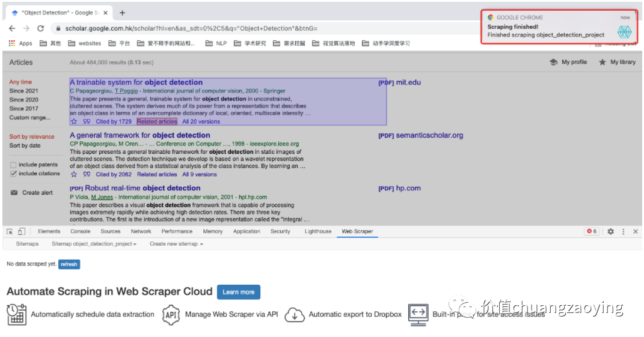644x337 pixels.
Task: Open the Sources tab
Action: [111, 231]
